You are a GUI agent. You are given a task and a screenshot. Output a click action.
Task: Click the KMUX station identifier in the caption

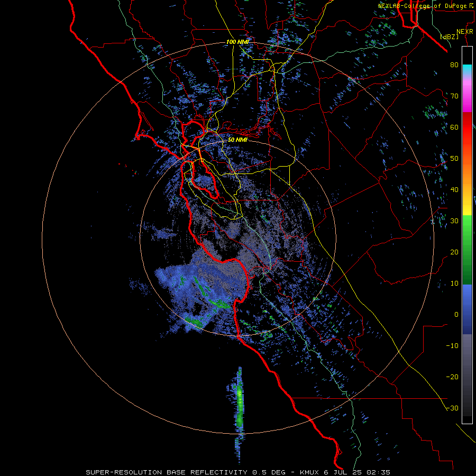click(x=309, y=472)
